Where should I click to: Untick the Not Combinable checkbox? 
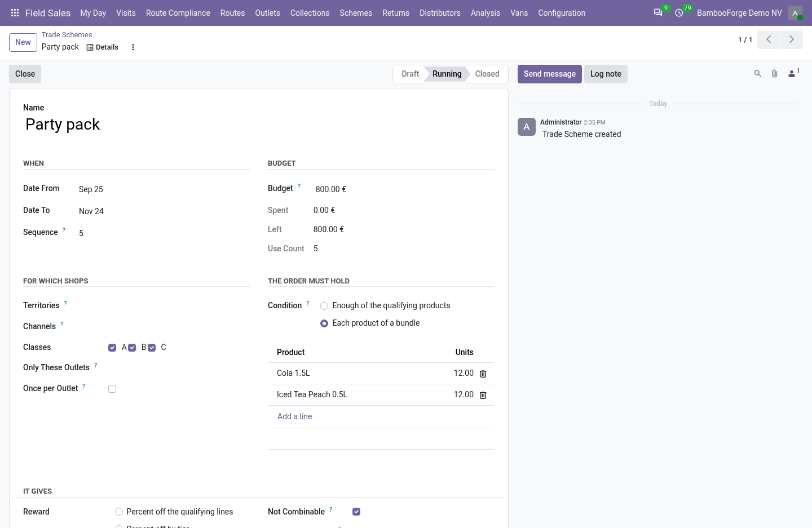point(356,512)
